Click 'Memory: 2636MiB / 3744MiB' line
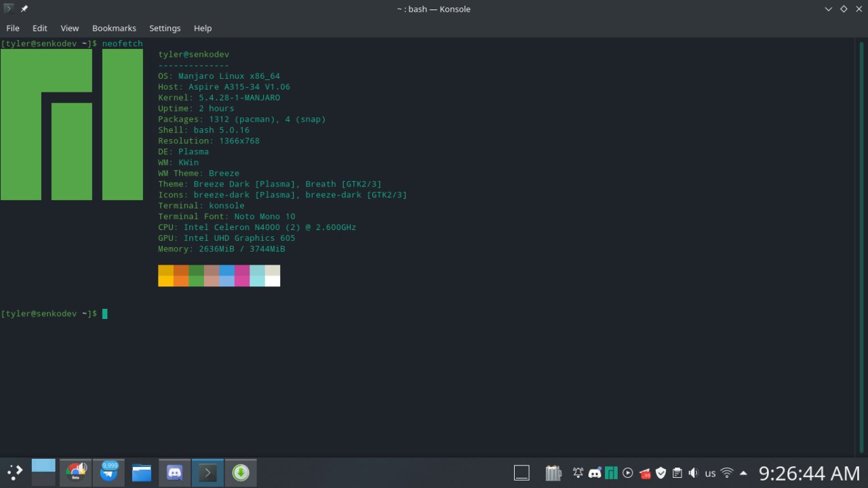Viewport: 868px width, 488px height. 222,250
